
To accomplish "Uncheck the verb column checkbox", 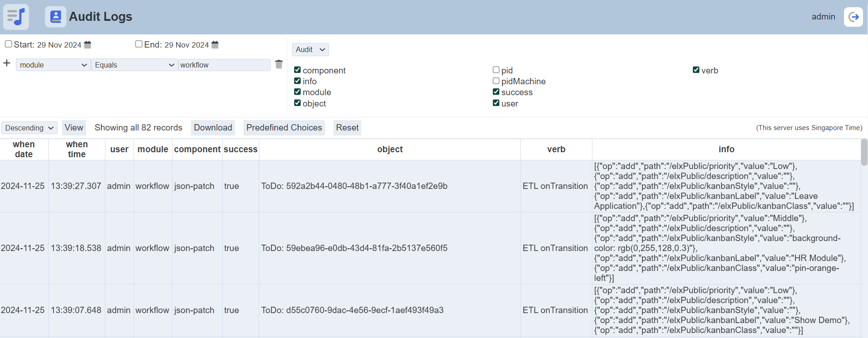I will 696,70.
